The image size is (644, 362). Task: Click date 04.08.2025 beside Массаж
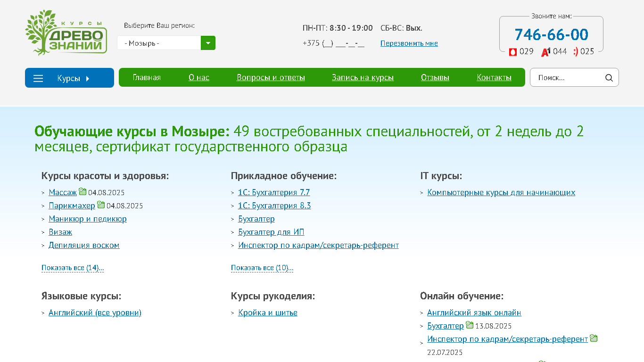click(107, 193)
